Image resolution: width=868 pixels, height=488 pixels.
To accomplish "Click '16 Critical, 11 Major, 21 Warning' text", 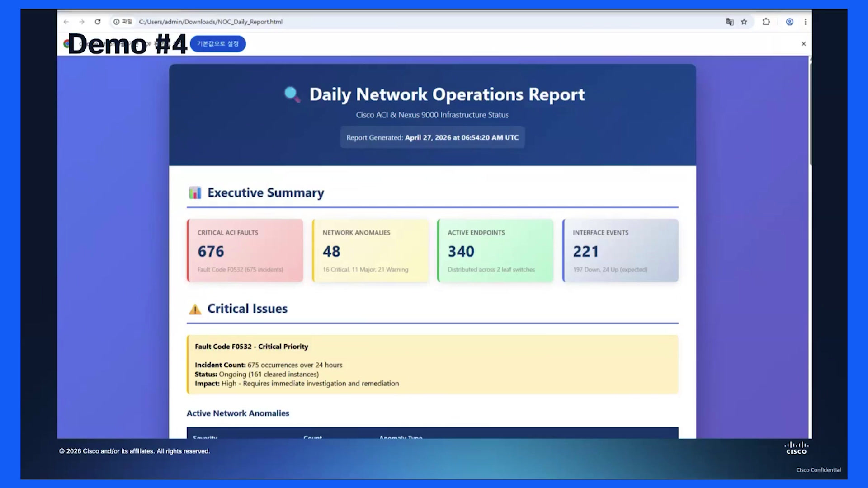I will click(365, 270).
